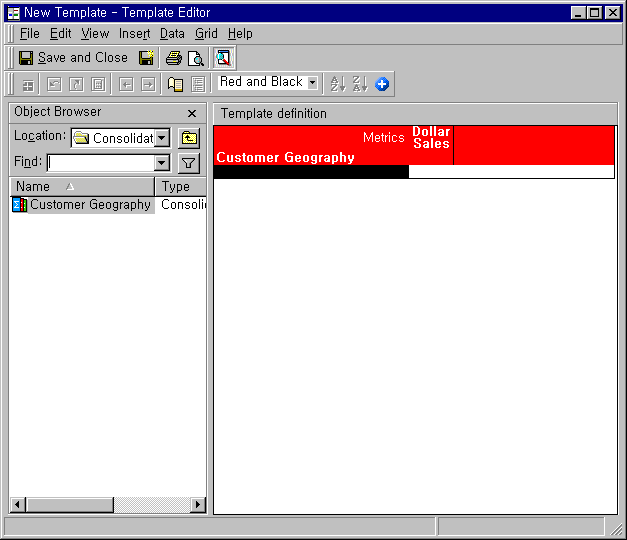Open the File menu
The height and width of the screenshot is (540, 627).
tap(30, 34)
